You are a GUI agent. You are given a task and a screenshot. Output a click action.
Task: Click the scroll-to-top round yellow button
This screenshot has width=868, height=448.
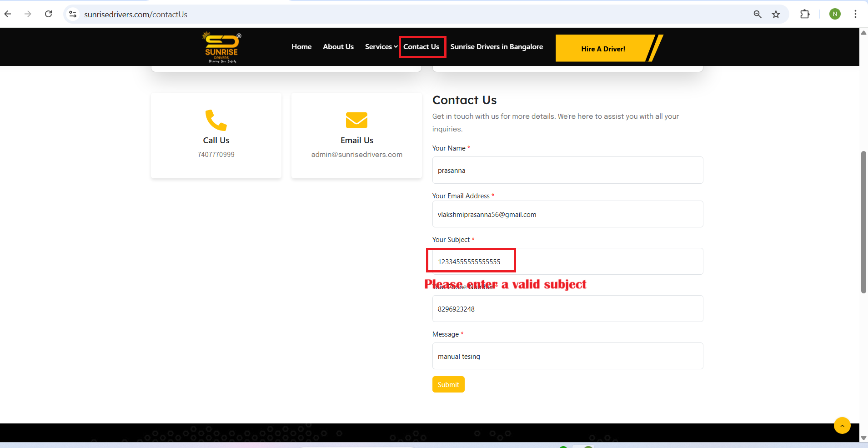click(842, 425)
